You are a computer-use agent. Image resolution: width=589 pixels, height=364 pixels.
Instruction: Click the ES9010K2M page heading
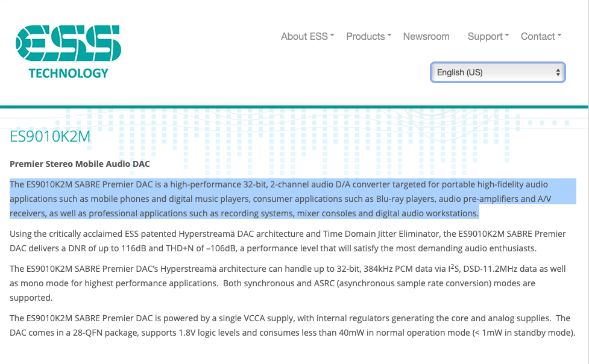(50, 136)
